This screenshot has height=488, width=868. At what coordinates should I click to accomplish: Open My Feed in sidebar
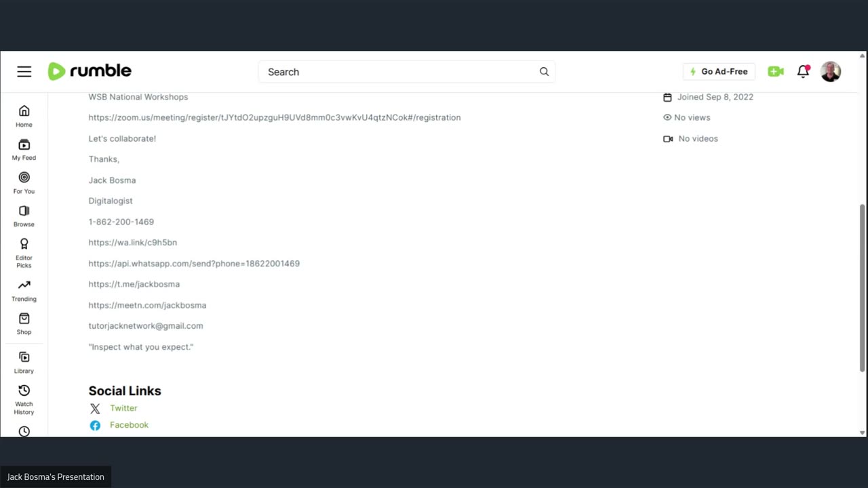pyautogui.click(x=24, y=150)
